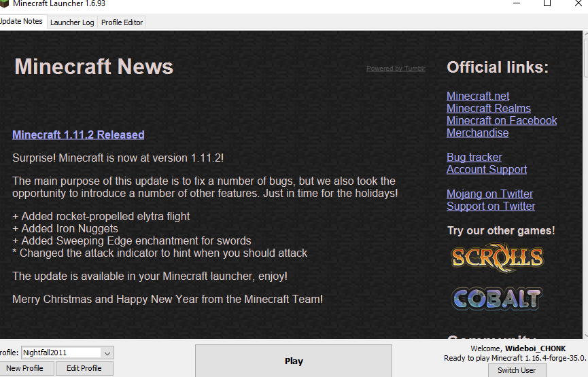
Task: Open the Bug tracker link
Action: [474, 157]
